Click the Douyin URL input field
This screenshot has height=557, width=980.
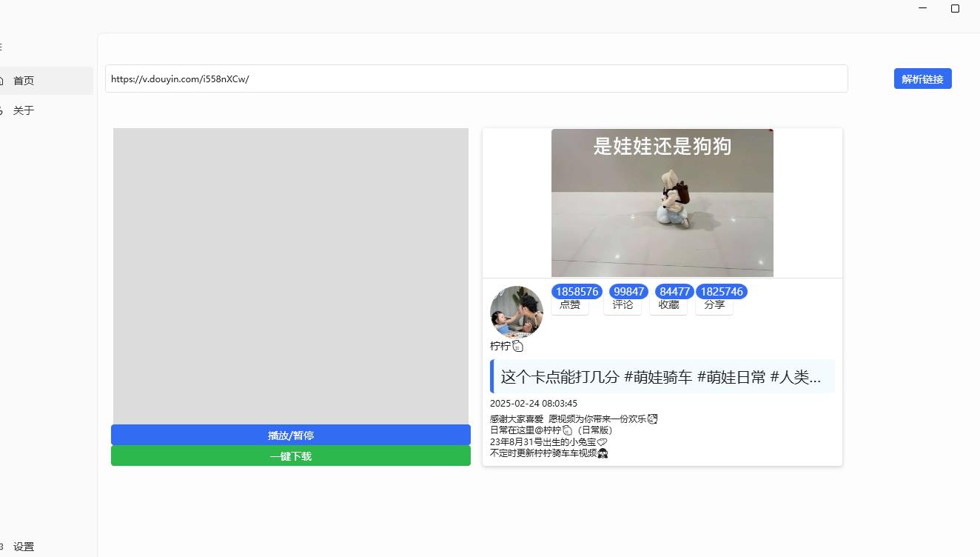point(476,79)
